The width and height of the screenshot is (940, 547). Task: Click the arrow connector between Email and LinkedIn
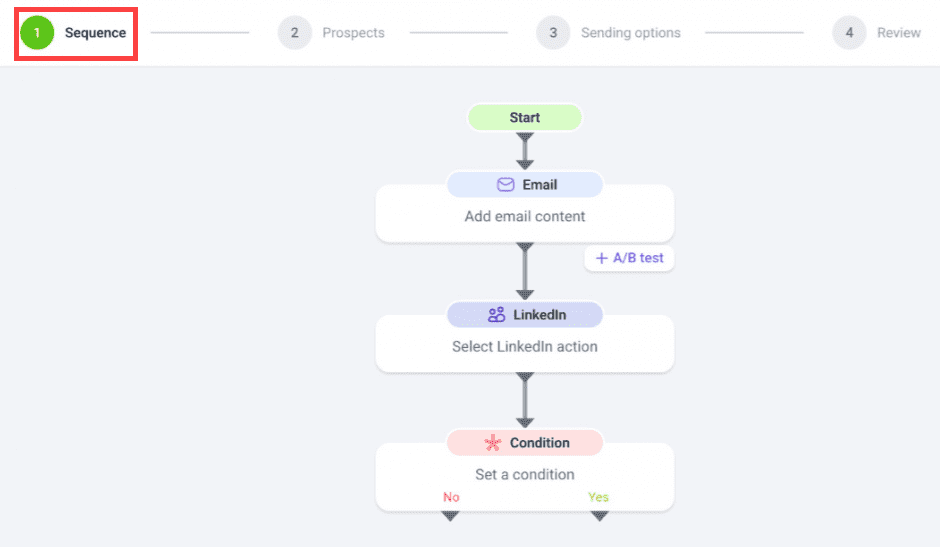(525, 271)
